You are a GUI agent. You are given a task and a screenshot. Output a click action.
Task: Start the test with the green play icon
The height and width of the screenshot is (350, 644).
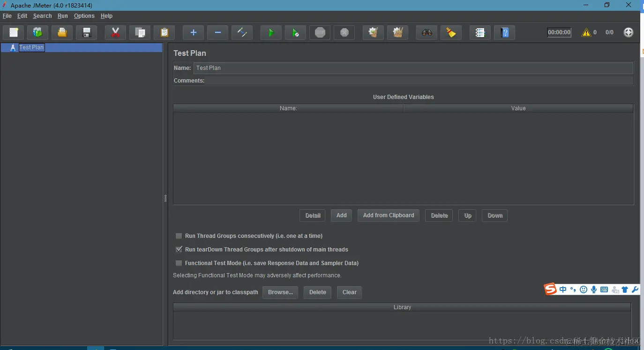[271, 32]
